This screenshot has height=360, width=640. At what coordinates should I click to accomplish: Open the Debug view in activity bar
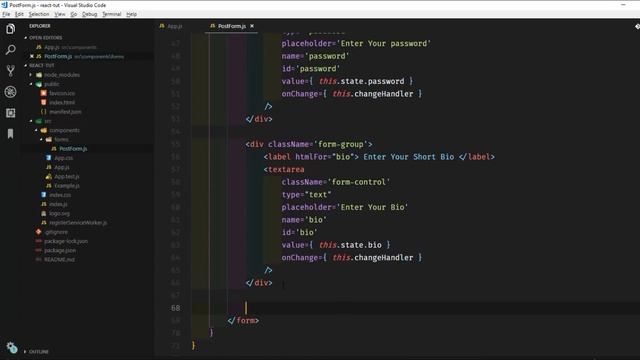(x=11, y=92)
